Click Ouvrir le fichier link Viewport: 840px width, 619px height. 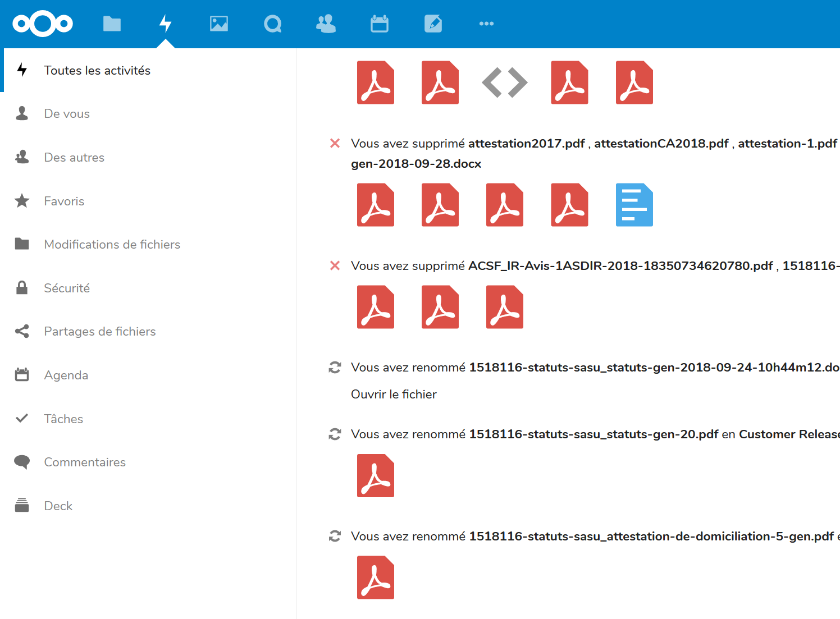(x=394, y=395)
